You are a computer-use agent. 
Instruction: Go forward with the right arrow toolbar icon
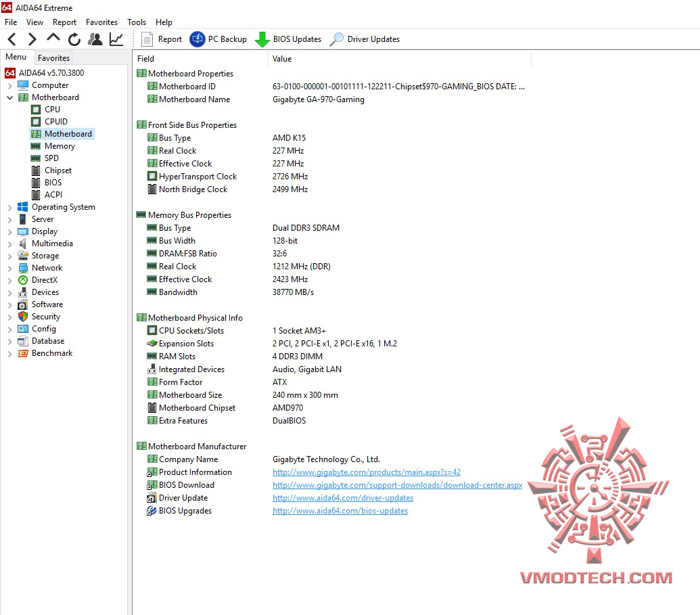click(32, 39)
